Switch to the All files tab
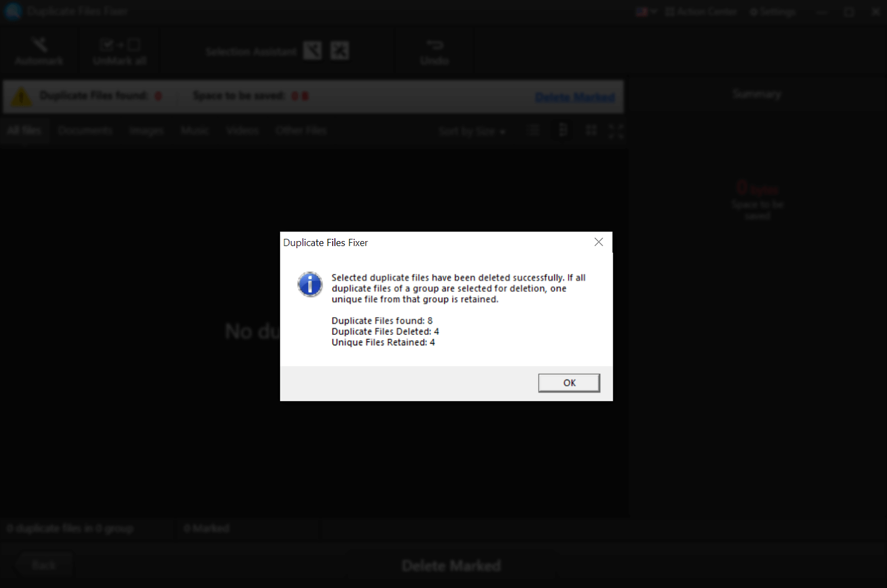This screenshot has width=887, height=588. point(24,131)
